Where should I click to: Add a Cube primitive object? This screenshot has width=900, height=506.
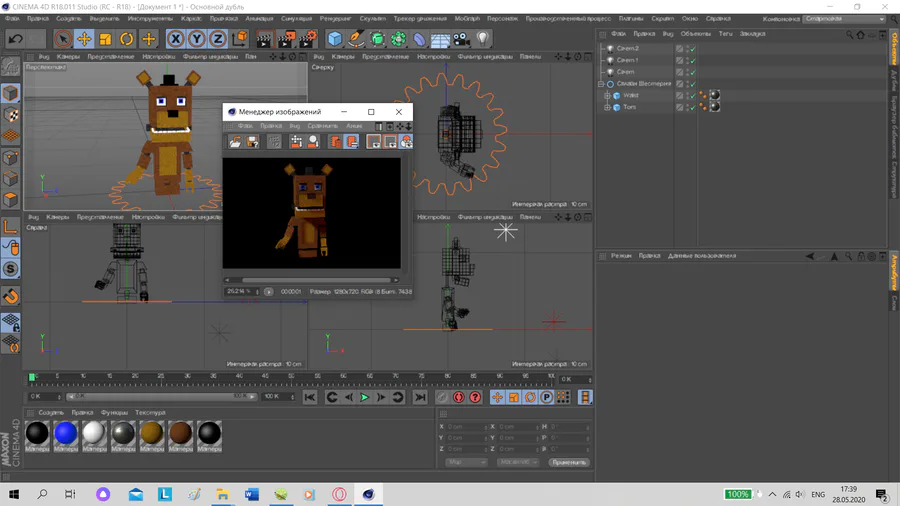coord(335,39)
